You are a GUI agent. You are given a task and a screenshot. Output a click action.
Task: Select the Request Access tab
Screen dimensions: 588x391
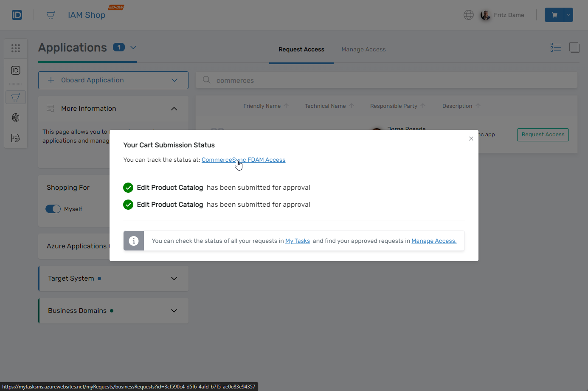[x=301, y=49]
